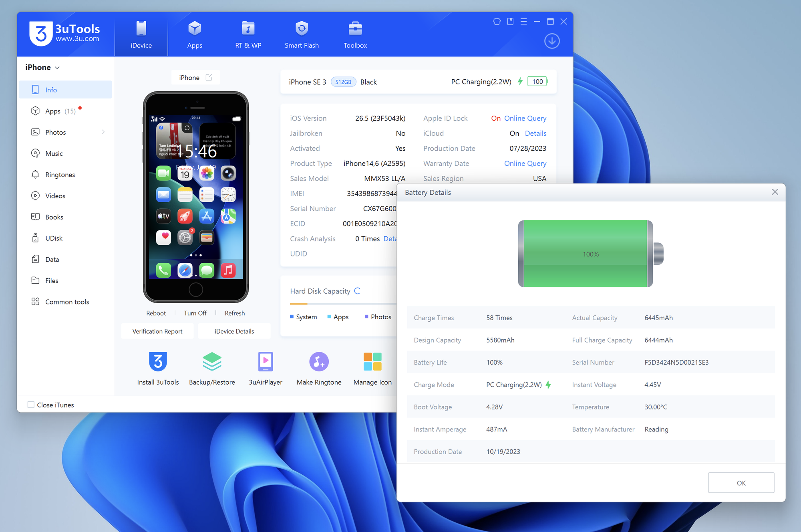The width and height of the screenshot is (801, 532).
Task: Select Videos in the sidebar
Action: pos(65,196)
